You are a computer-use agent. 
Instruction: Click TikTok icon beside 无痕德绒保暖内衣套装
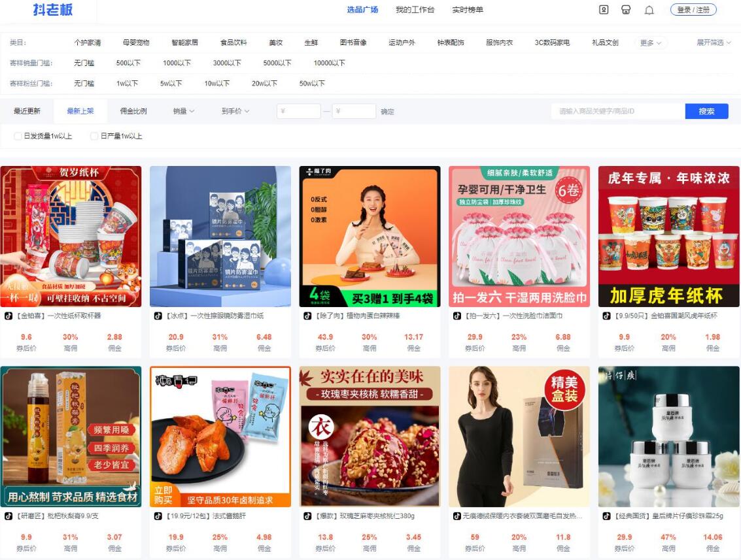pos(457,516)
